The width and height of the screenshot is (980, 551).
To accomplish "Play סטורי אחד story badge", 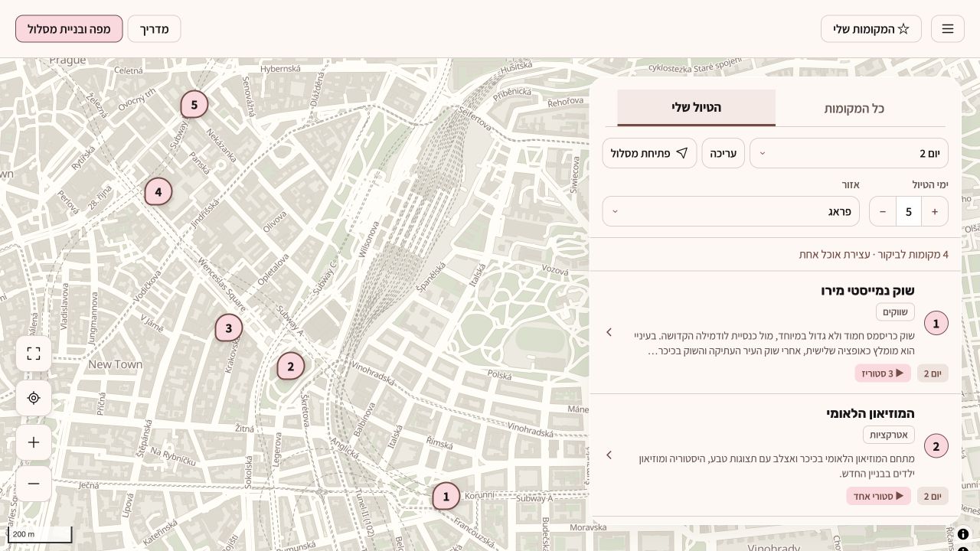I will coord(878,496).
